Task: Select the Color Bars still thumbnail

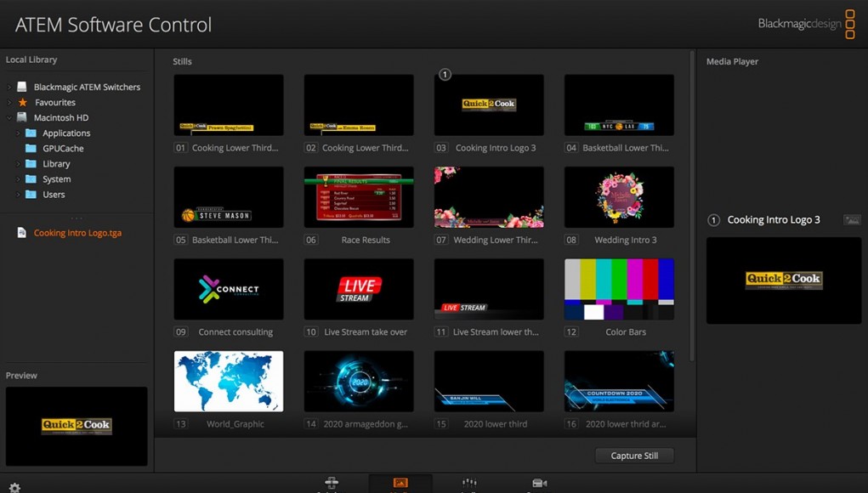Action: pyautogui.click(x=619, y=290)
